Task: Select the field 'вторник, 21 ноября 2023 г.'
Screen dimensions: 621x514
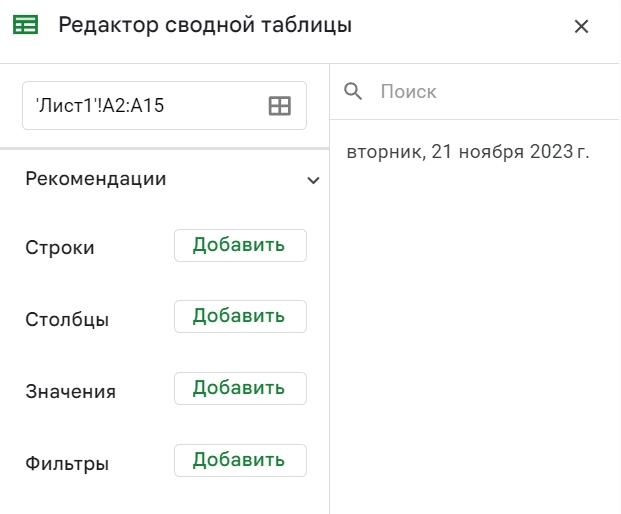Action: tap(468, 153)
